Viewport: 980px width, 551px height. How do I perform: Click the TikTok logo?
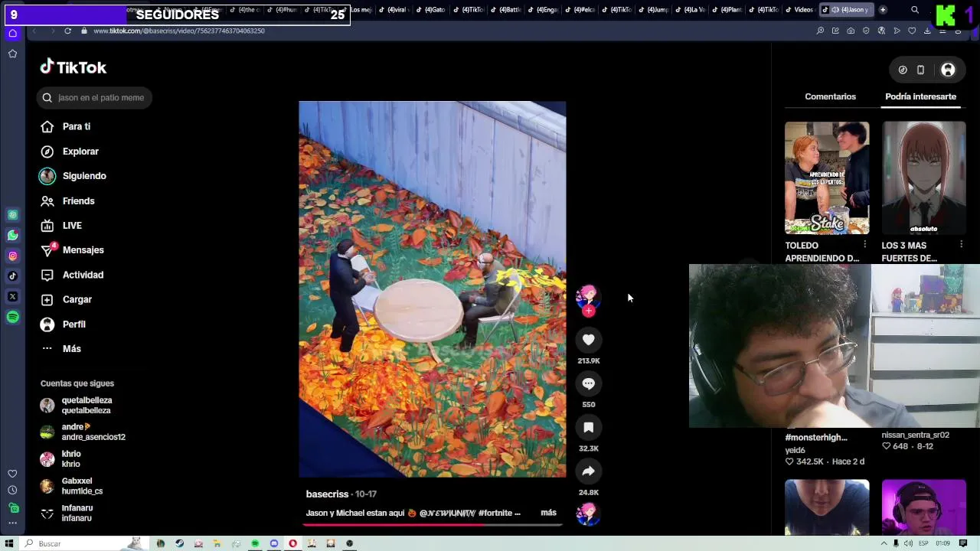click(x=73, y=67)
